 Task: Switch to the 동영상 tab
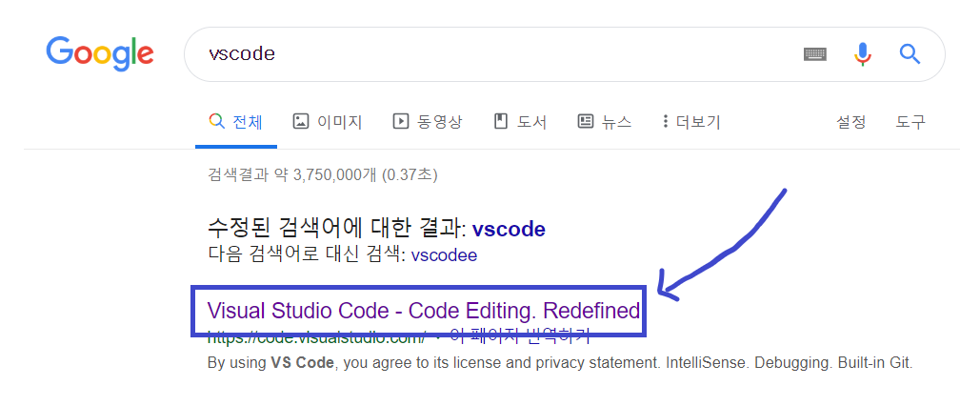pyautogui.click(x=428, y=121)
